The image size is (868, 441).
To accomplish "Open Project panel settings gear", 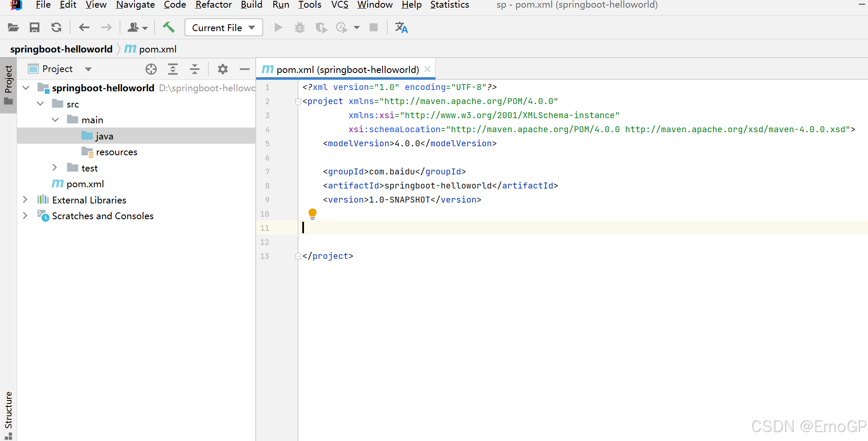I will tap(223, 69).
